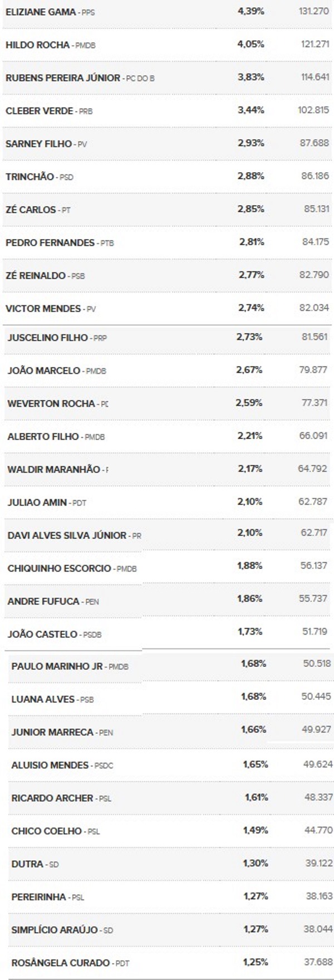The image size is (334, 980).
Task: Open Davi Alves Silva Júnior entry
Action: 67,535
